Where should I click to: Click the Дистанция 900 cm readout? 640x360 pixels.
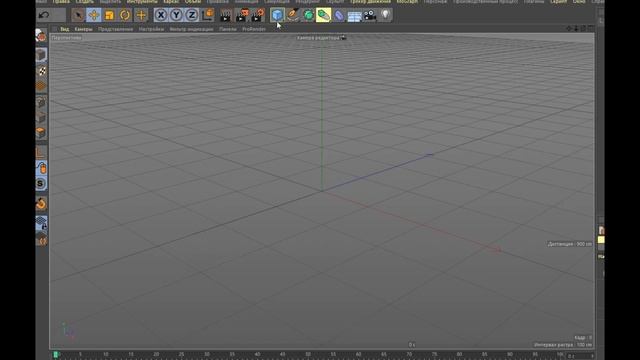pyautogui.click(x=569, y=244)
